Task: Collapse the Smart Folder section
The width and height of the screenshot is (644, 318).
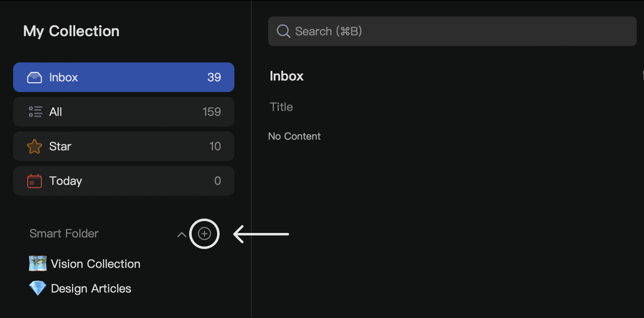Action: tap(181, 234)
